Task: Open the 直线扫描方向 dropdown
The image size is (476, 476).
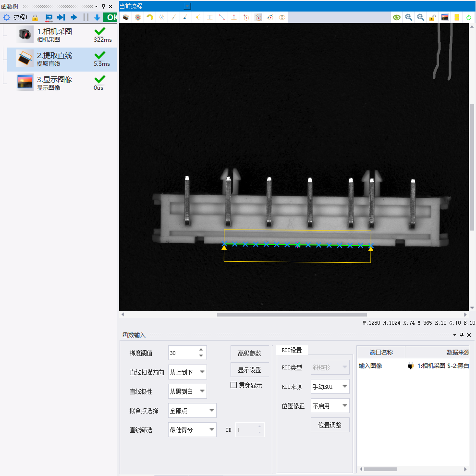Action: pyautogui.click(x=188, y=372)
